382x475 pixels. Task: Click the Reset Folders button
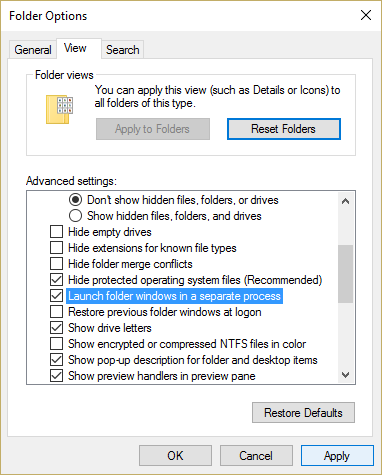(284, 129)
